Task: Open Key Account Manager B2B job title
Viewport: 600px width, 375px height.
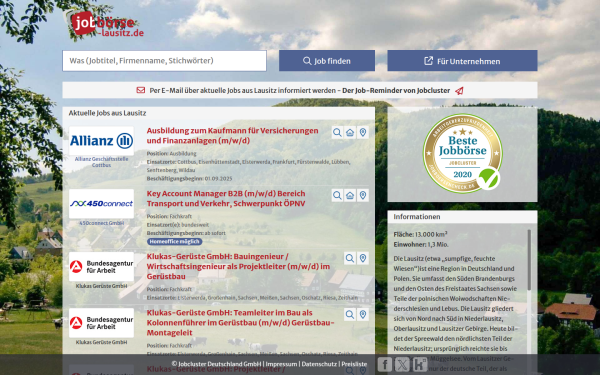Action: 226,198
